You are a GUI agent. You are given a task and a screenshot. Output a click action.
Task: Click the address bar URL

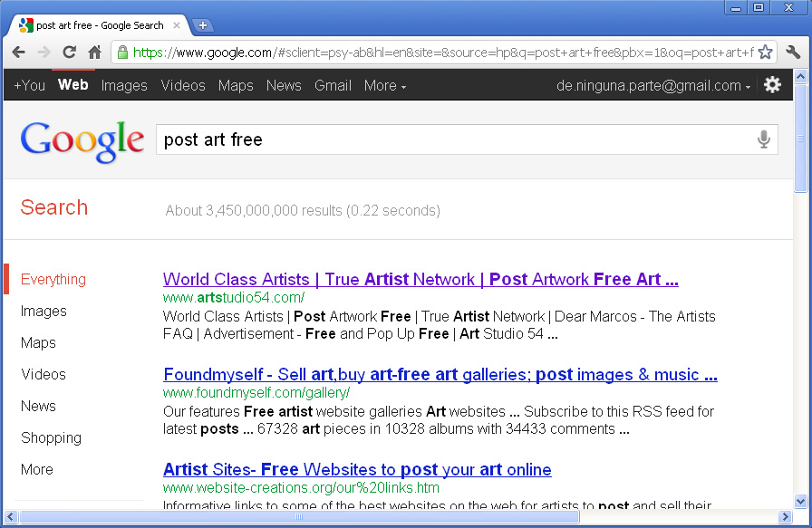click(443, 53)
